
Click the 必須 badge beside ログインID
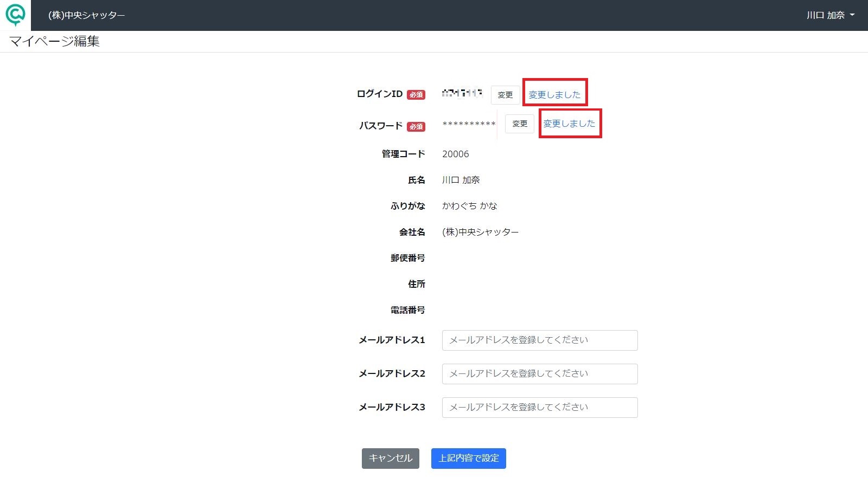[416, 95]
